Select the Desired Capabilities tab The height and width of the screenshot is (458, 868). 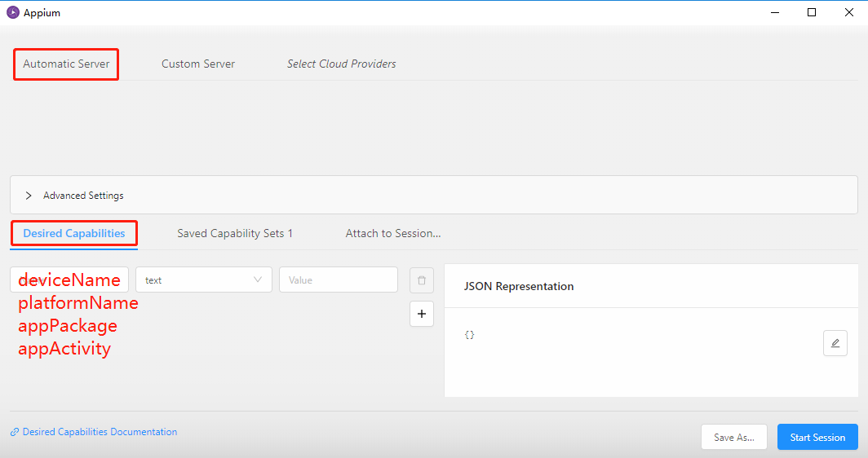tap(74, 233)
